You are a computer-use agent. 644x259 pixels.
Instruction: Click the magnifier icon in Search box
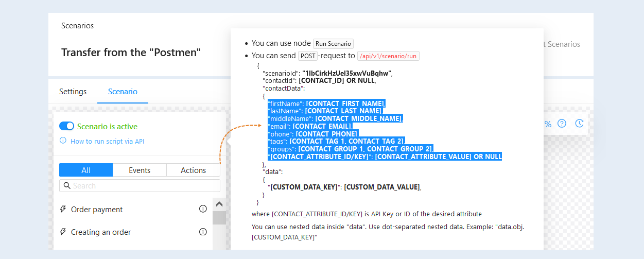coord(67,186)
